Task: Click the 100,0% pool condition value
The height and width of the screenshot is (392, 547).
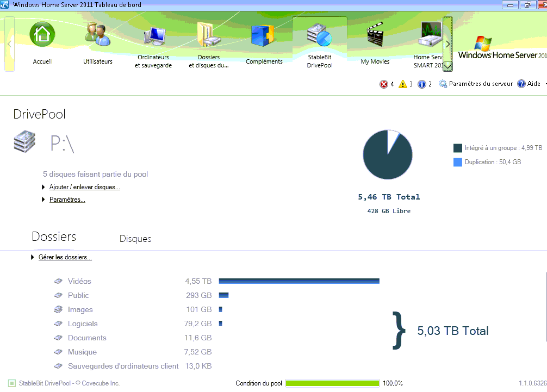Action: [393, 383]
